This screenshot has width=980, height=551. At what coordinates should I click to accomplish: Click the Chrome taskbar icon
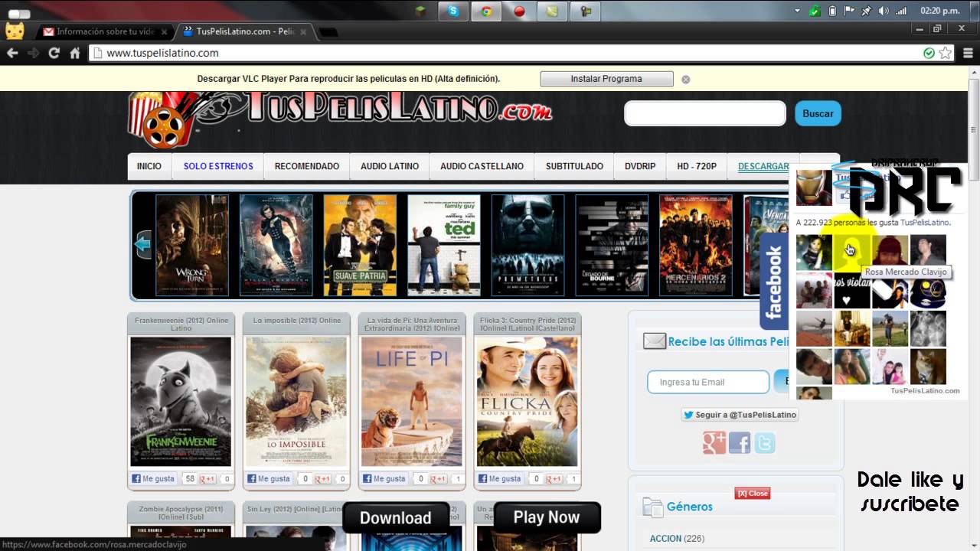coord(486,11)
